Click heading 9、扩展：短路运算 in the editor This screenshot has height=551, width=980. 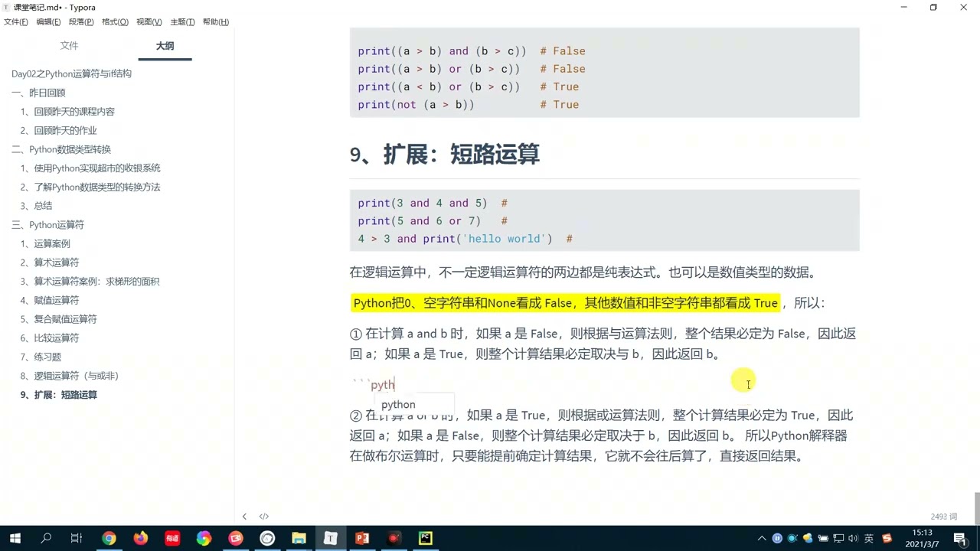point(445,154)
